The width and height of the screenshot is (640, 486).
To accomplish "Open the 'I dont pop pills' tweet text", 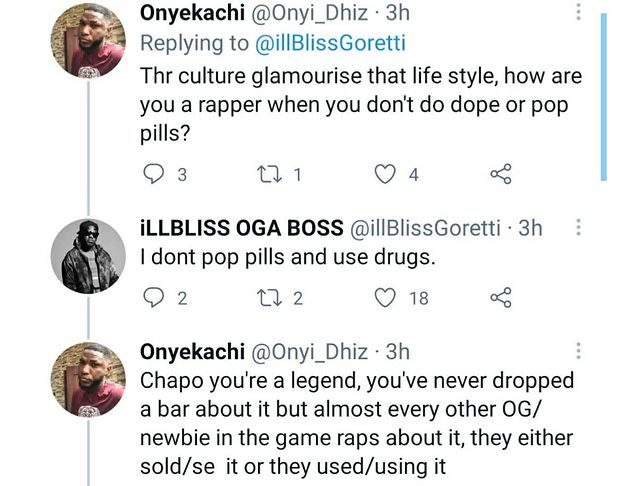I will pos(289,258).
